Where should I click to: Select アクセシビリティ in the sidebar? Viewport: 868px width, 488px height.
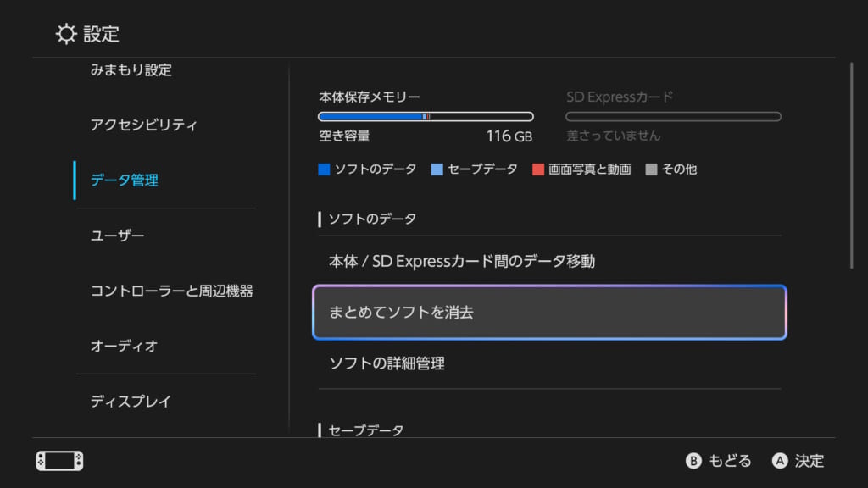(x=144, y=125)
